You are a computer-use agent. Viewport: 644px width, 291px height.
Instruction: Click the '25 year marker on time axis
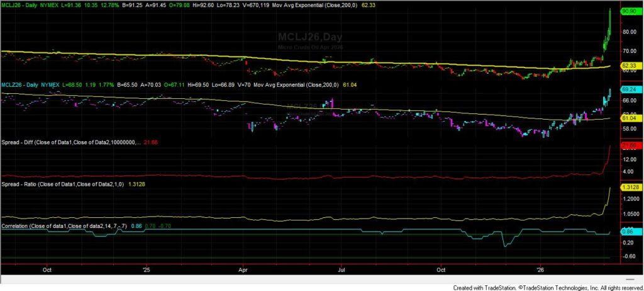[x=146, y=267]
